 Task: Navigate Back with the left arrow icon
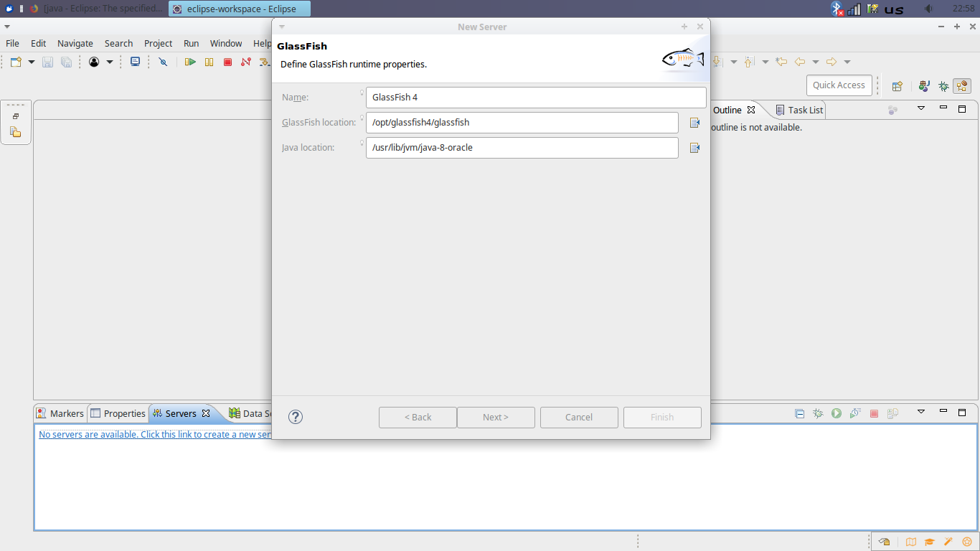click(800, 62)
